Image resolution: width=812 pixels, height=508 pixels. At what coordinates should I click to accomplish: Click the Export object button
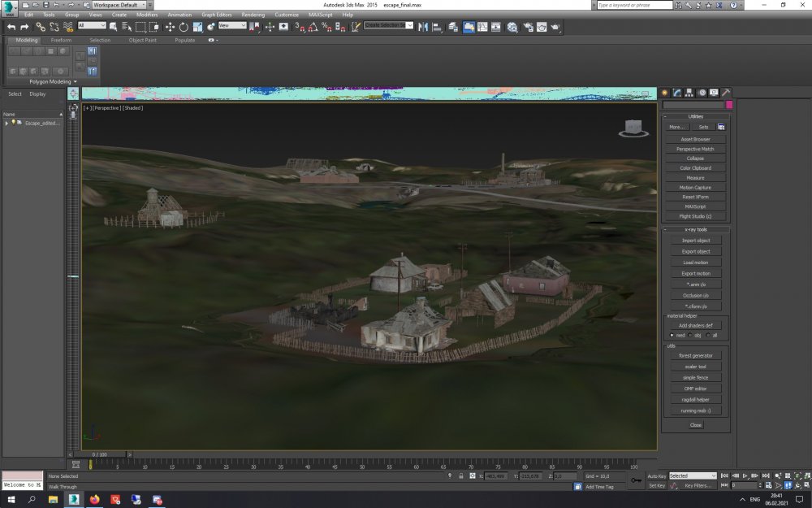696,251
